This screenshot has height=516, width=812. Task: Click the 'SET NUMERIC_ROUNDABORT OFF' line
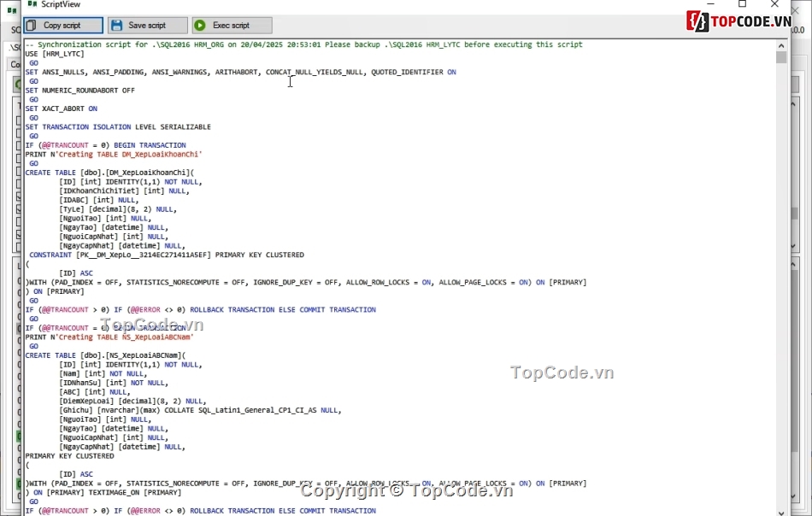coord(79,91)
